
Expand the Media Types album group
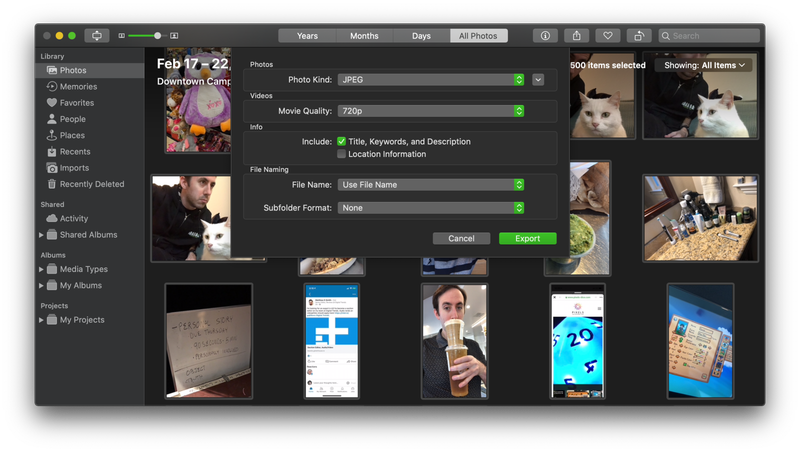pos(41,269)
